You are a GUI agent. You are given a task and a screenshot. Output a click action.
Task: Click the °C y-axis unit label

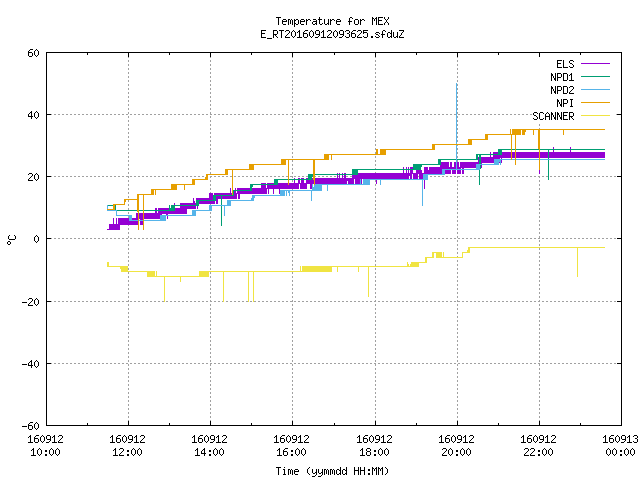[11, 240]
